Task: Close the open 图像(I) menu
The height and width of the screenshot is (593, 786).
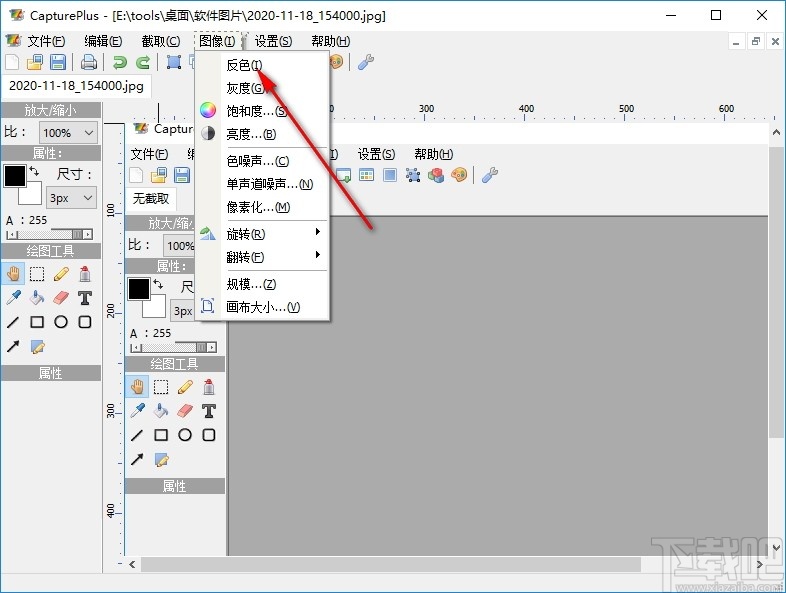Action: (218, 41)
